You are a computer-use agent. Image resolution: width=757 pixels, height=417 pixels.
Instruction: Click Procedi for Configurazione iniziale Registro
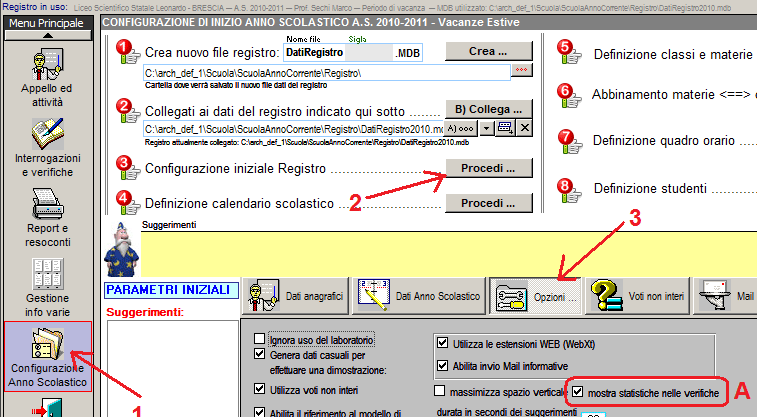tap(488, 167)
